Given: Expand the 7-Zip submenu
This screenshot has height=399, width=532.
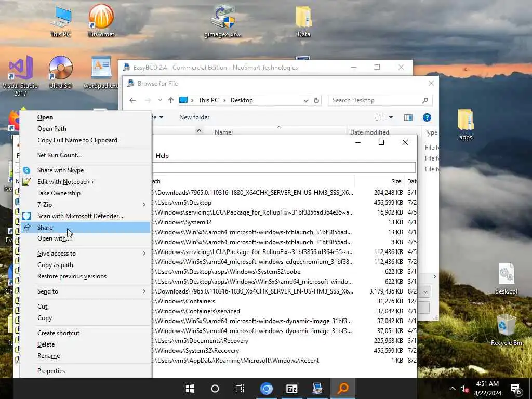Looking at the screenshot, I should pyautogui.click(x=85, y=205).
